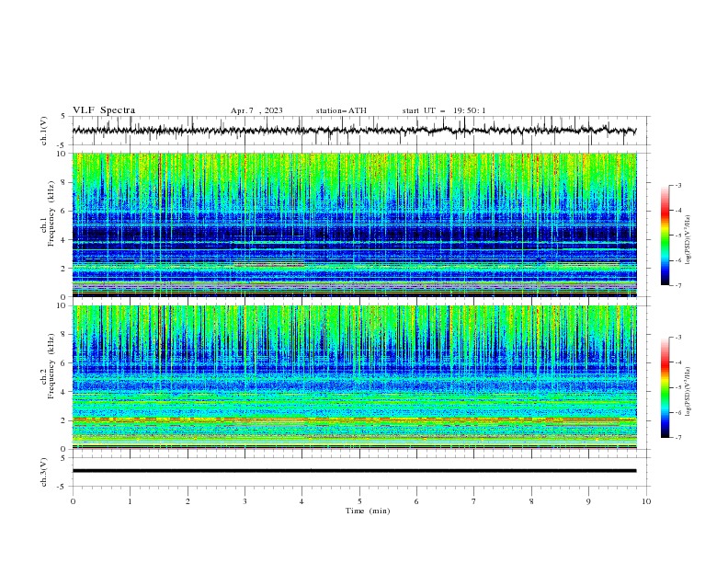The width and height of the screenshot is (728, 563).
Task: Click the "VLF Spectra" plot title
Action: pyautogui.click(x=104, y=110)
